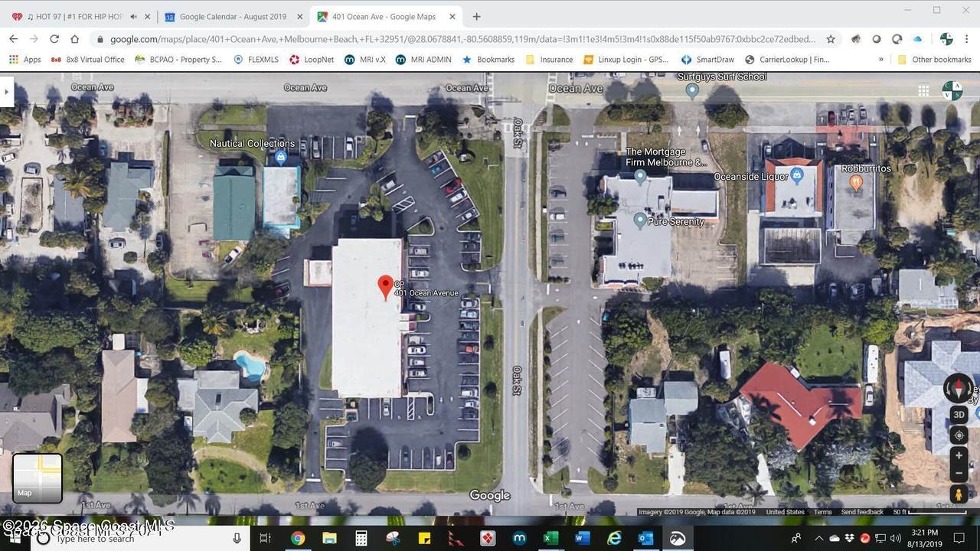The width and height of the screenshot is (980, 551).
Task: Click the Send feedback link
Action: point(862,512)
